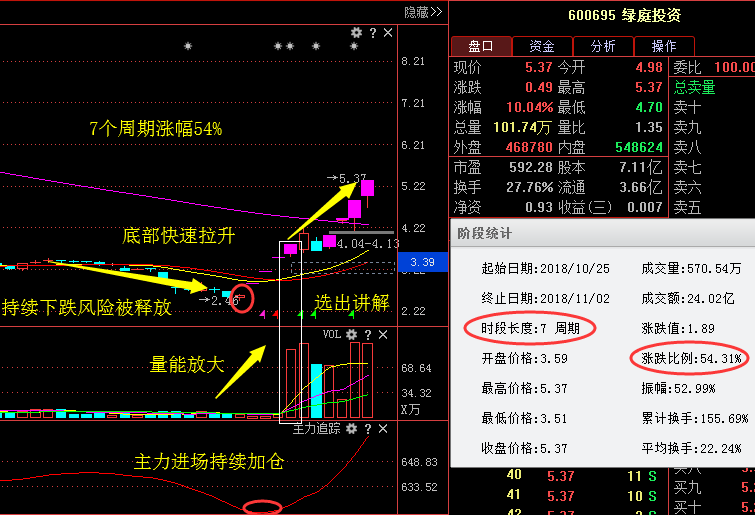The height and width of the screenshot is (515, 755).
Task: Click 最低 4.70 value
Action: tap(649, 107)
